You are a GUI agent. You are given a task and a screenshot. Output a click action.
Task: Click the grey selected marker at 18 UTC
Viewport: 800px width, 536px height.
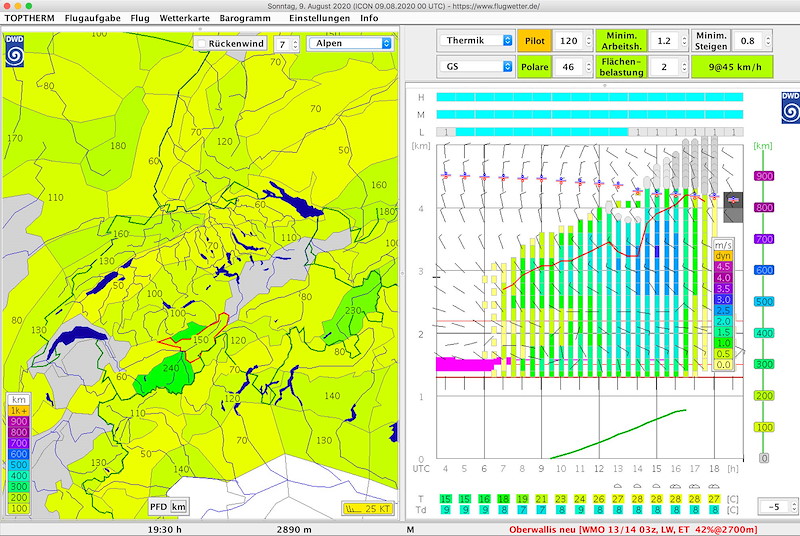coord(733,207)
